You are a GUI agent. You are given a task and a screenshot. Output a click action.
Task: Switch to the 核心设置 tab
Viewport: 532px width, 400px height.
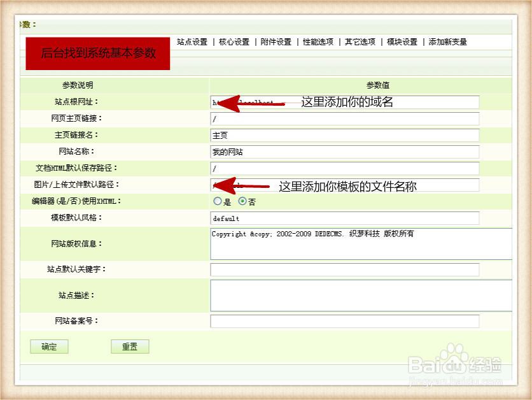[x=234, y=42]
